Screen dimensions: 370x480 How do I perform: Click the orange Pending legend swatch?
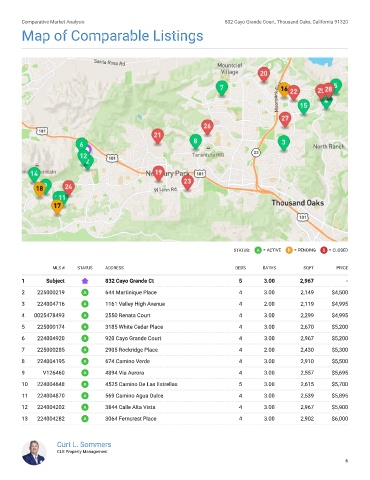click(289, 250)
